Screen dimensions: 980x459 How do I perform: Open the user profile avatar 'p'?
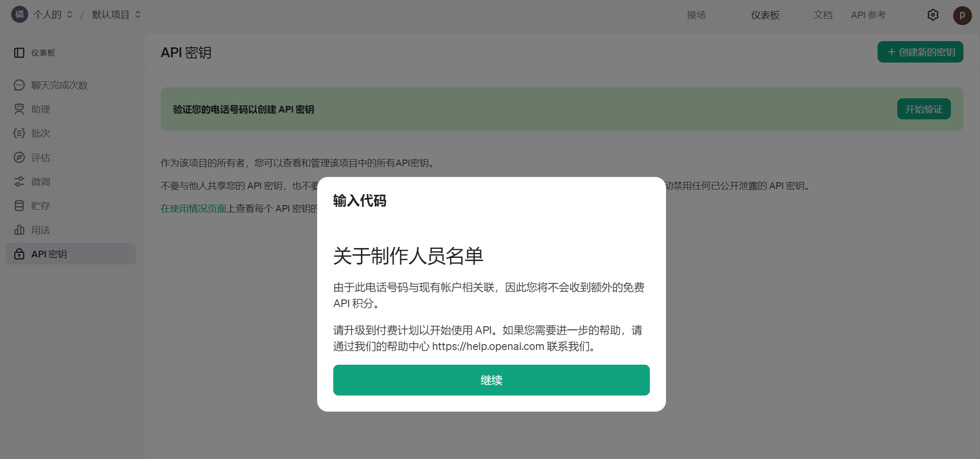pyautogui.click(x=962, y=15)
